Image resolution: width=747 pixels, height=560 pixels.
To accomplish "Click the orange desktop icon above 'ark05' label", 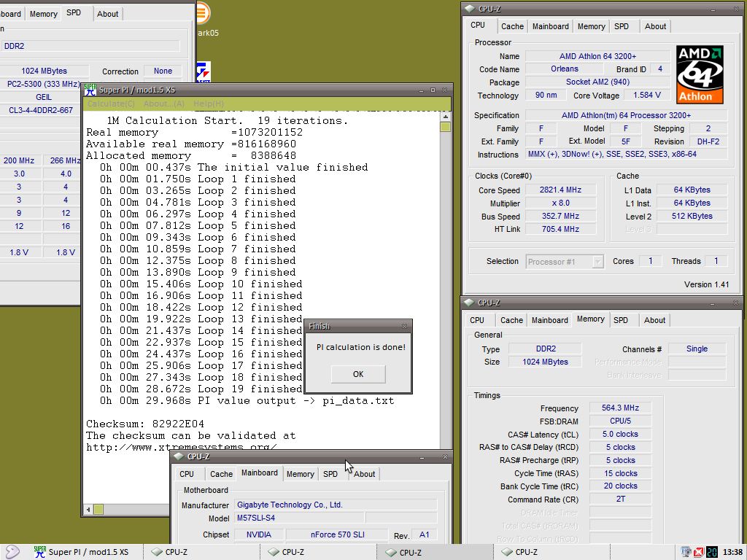I will tap(202, 13).
